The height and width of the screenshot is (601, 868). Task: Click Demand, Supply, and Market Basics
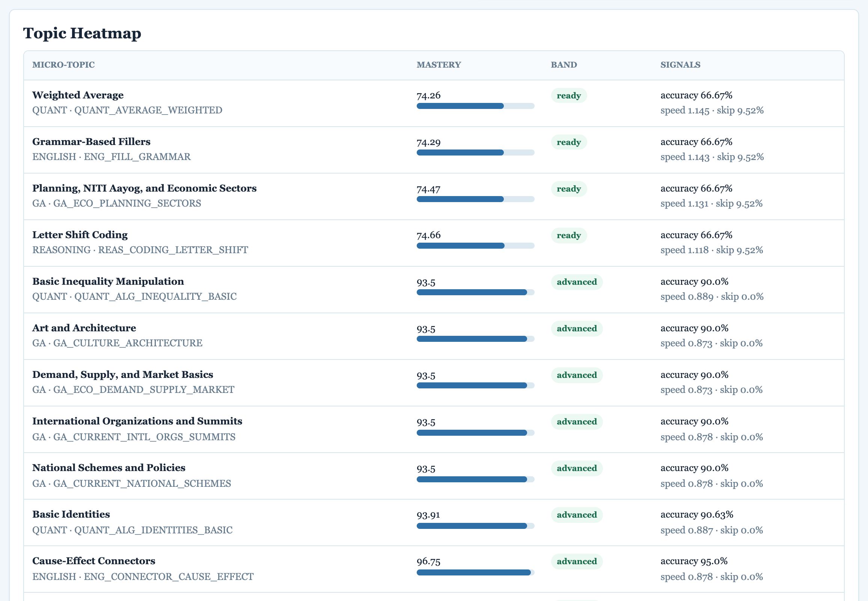(123, 374)
